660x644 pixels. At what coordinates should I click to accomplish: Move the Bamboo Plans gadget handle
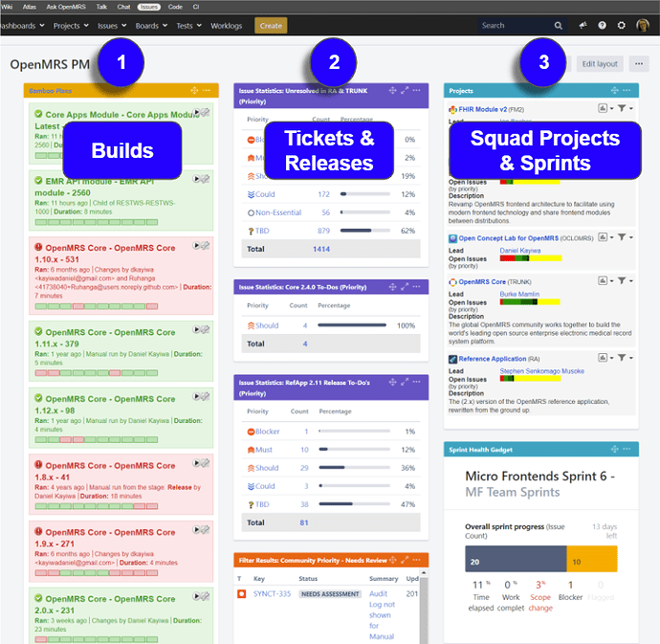194,91
